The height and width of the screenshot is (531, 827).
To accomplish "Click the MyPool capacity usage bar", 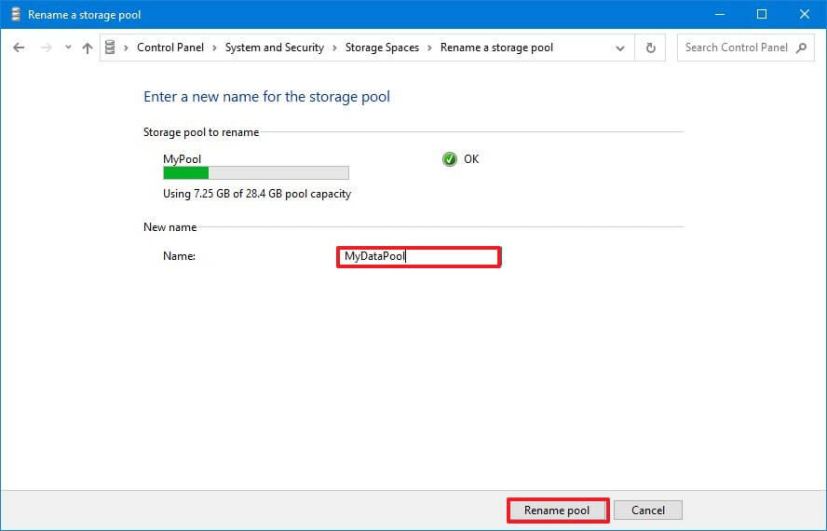I will pos(256,173).
